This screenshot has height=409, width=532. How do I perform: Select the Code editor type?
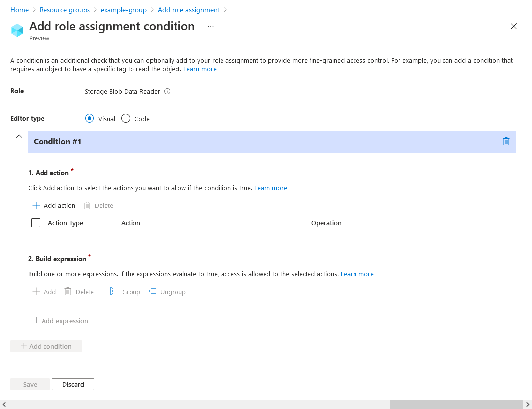click(126, 118)
